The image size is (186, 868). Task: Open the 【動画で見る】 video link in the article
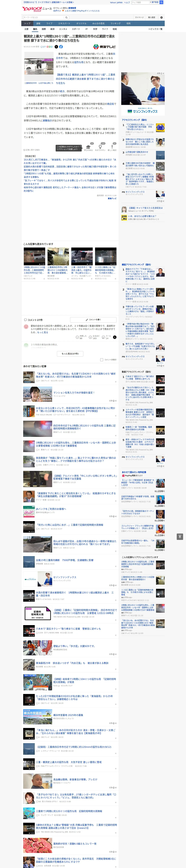[85, 79]
